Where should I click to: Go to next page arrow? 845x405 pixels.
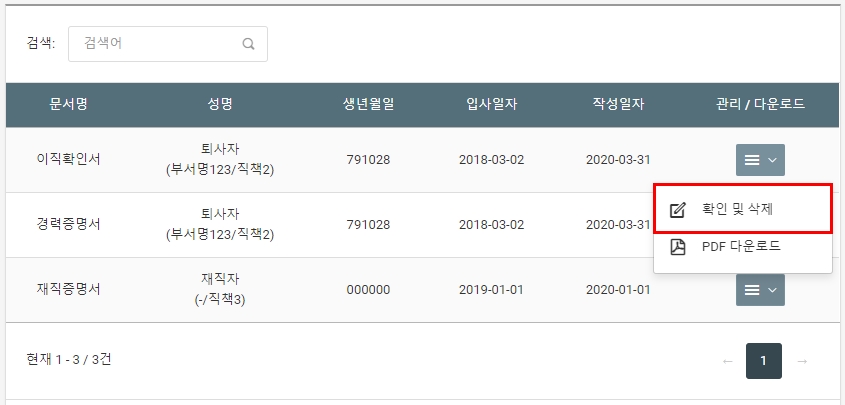[802, 361]
